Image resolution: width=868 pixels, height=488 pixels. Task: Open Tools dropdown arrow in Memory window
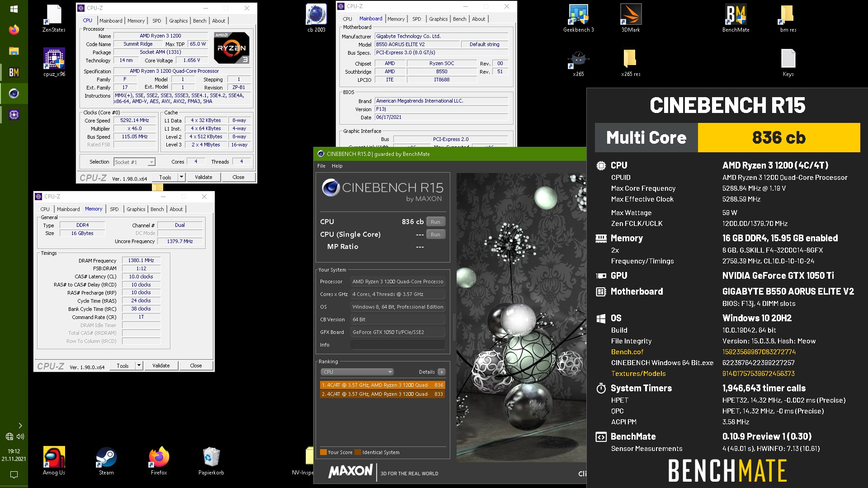click(139, 366)
